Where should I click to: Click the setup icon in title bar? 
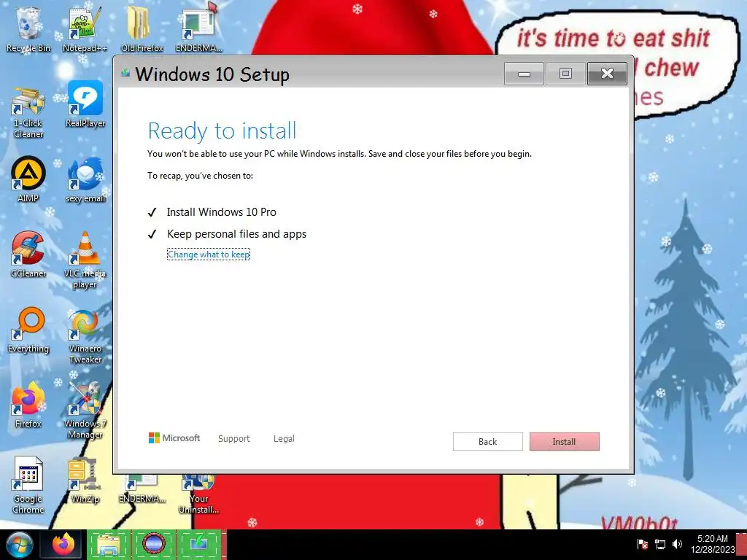coord(125,73)
